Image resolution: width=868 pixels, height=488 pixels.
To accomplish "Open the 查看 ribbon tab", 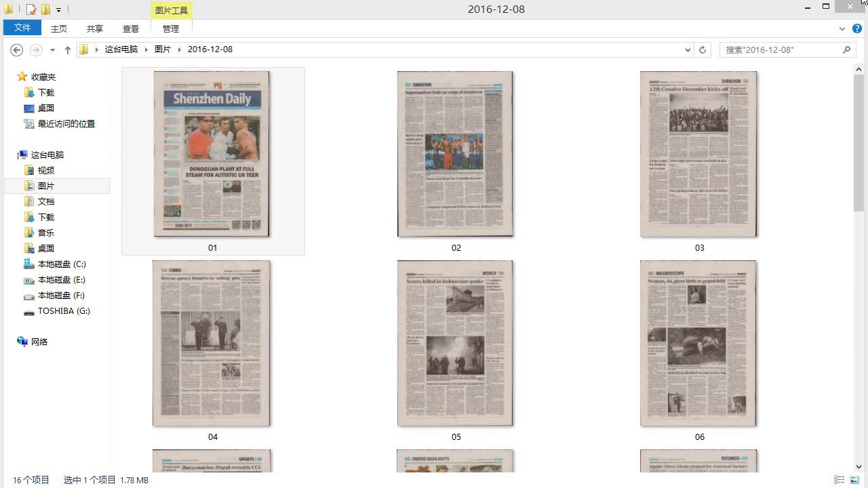I will pos(131,28).
